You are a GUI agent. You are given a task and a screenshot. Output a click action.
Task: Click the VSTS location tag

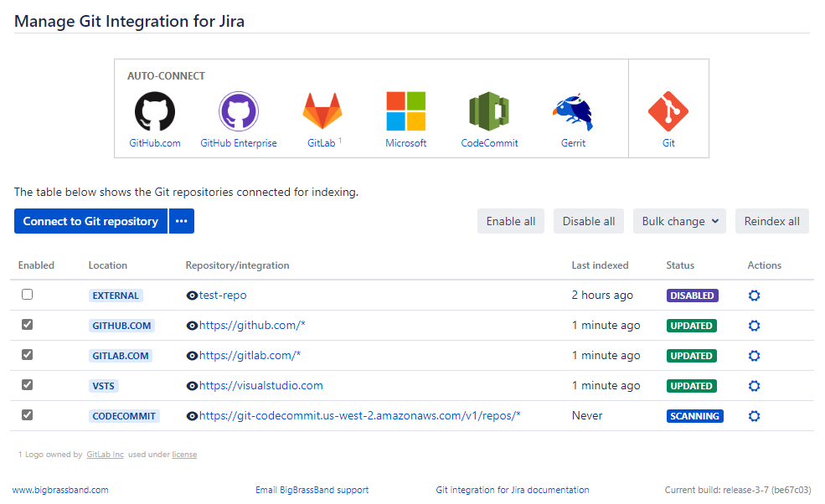[x=104, y=386]
